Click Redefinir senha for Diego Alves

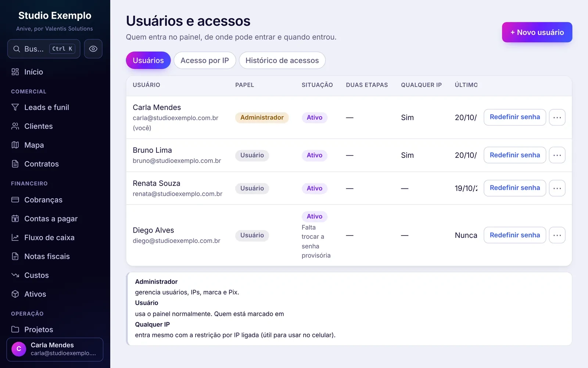(515, 235)
